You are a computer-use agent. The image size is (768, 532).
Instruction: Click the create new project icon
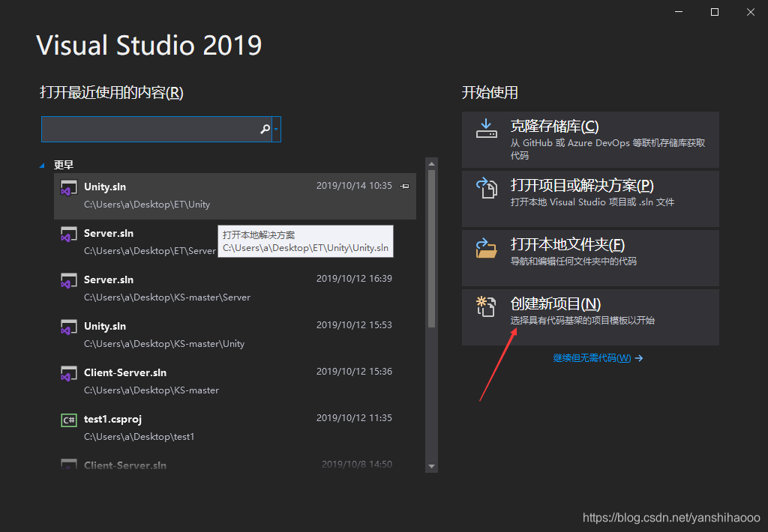tap(486, 307)
